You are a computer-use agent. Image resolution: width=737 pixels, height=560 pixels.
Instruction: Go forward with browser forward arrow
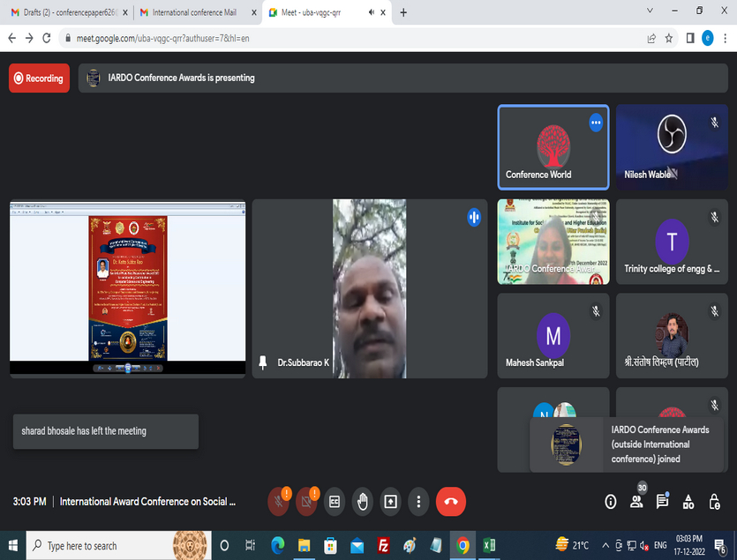29,38
